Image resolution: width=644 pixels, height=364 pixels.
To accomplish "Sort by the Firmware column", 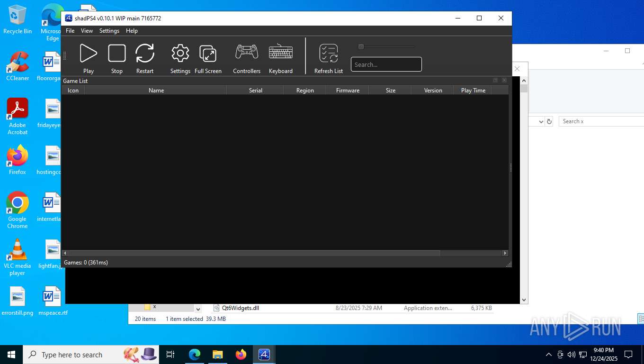I will click(x=348, y=91).
